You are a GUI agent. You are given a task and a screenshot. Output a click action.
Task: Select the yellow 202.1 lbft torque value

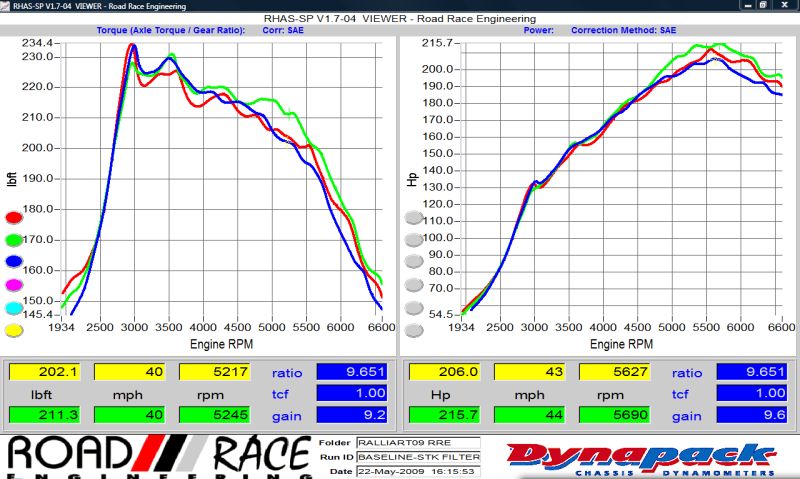(x=44, y=372)
